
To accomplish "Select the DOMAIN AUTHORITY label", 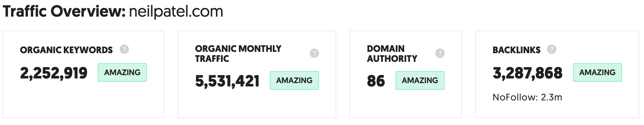I will pos(392,54).
